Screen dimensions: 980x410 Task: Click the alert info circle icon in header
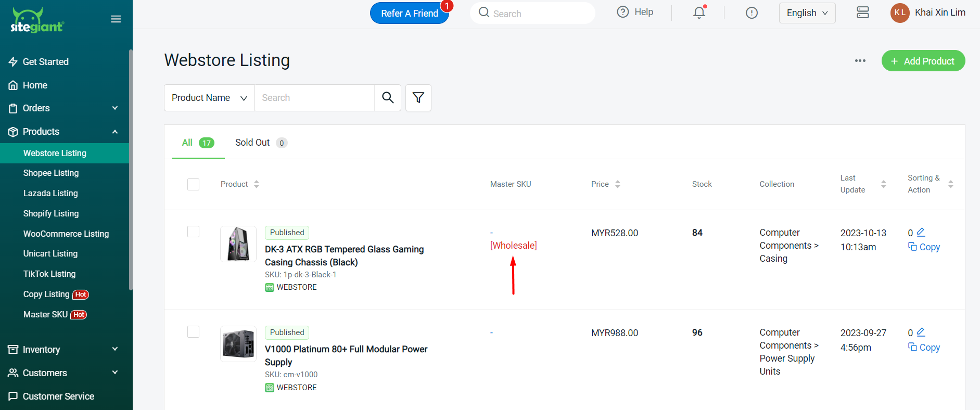tap(752, 13)
